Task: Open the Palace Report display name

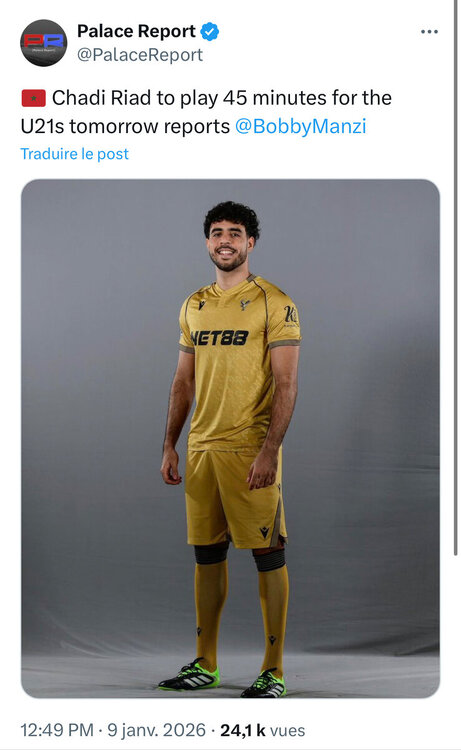Action: pos(136,32)
